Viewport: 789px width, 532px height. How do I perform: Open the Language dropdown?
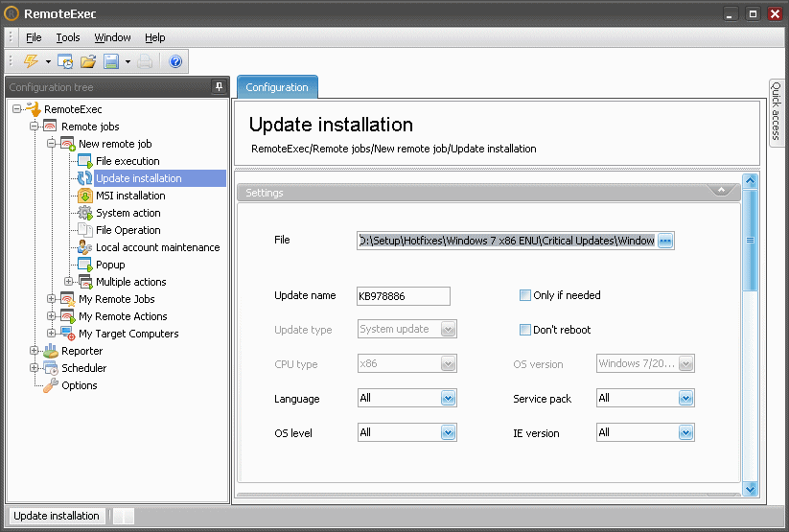[448, 398]
